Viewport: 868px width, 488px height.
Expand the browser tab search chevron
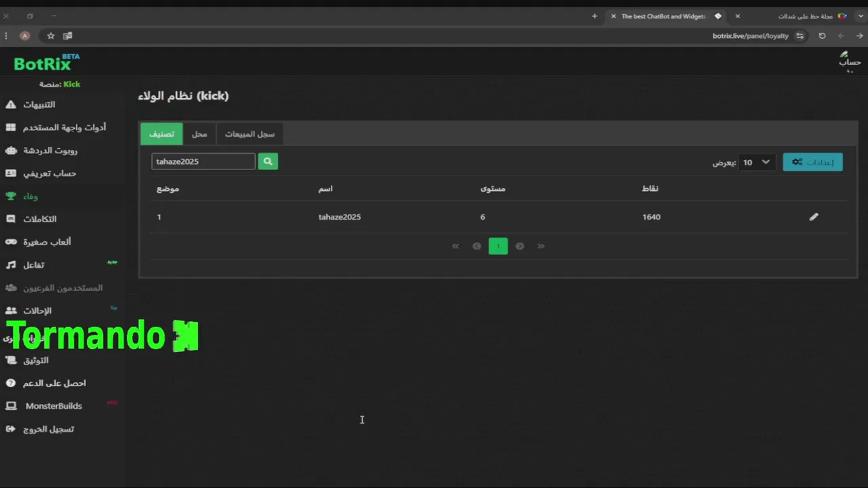click(861, 16)
